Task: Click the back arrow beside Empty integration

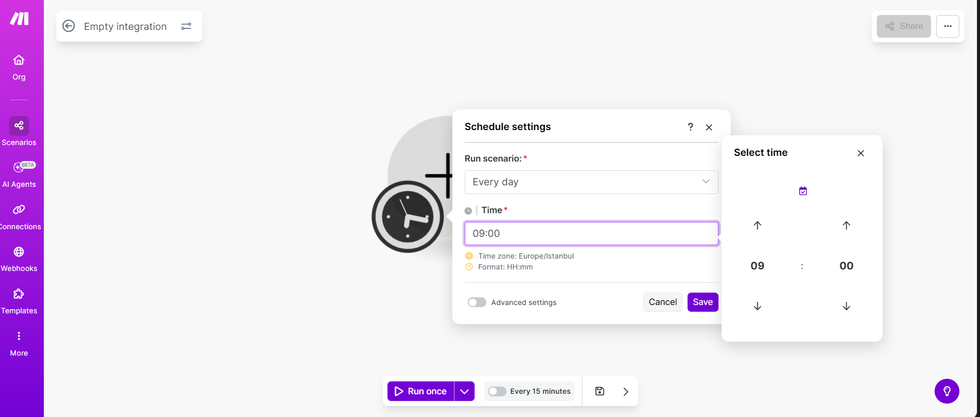Action: (x=69, y=26)
